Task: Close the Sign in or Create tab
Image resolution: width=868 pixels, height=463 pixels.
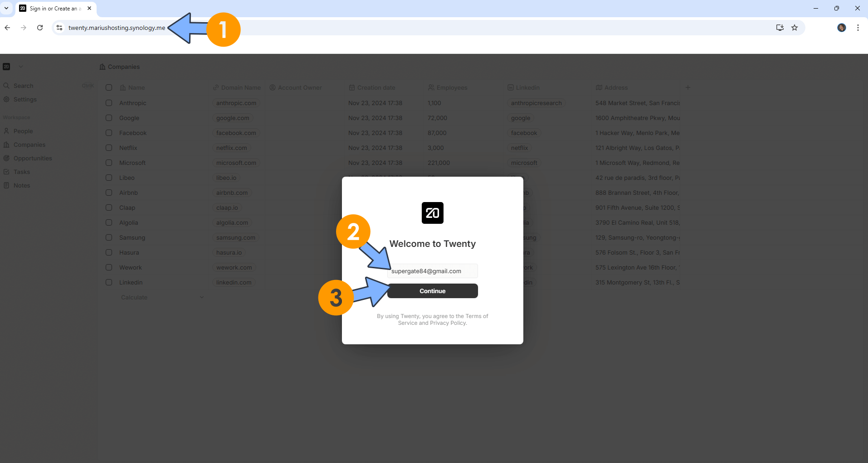Action: [89, 8]
